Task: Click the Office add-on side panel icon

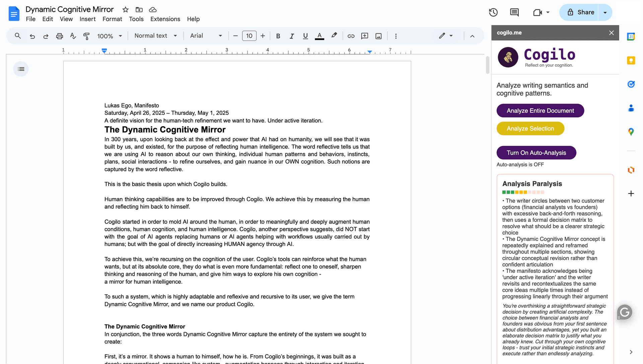Action: pyautogui.click(x=631, y=170)
